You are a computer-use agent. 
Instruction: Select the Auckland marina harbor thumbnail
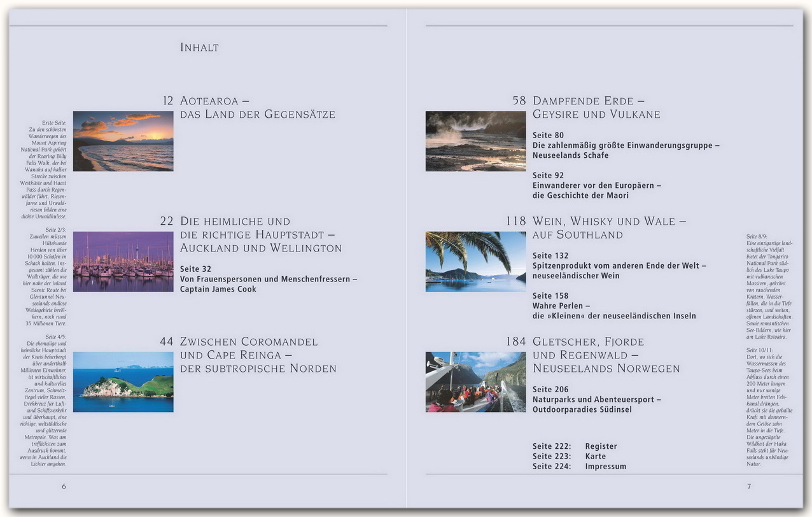[123, 262]
